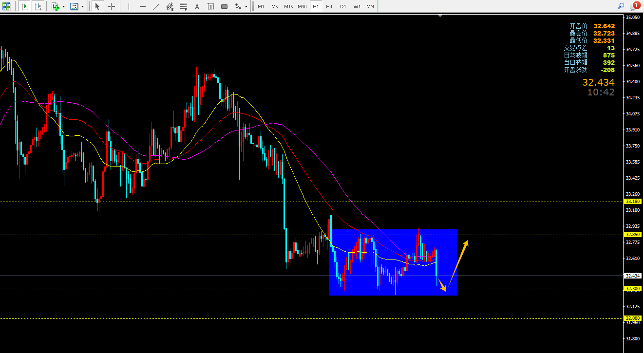Select the Crosshair tool
644x353 pixels.
tap(112, 7)
